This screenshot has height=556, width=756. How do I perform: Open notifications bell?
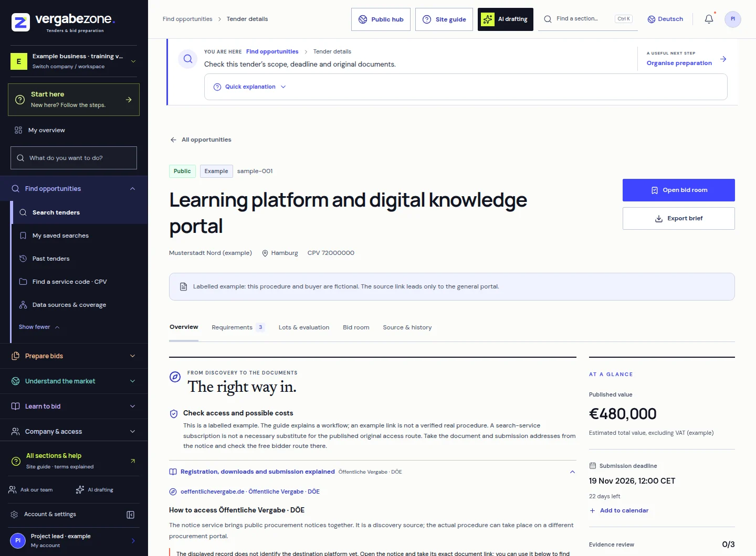coord(709,19)
